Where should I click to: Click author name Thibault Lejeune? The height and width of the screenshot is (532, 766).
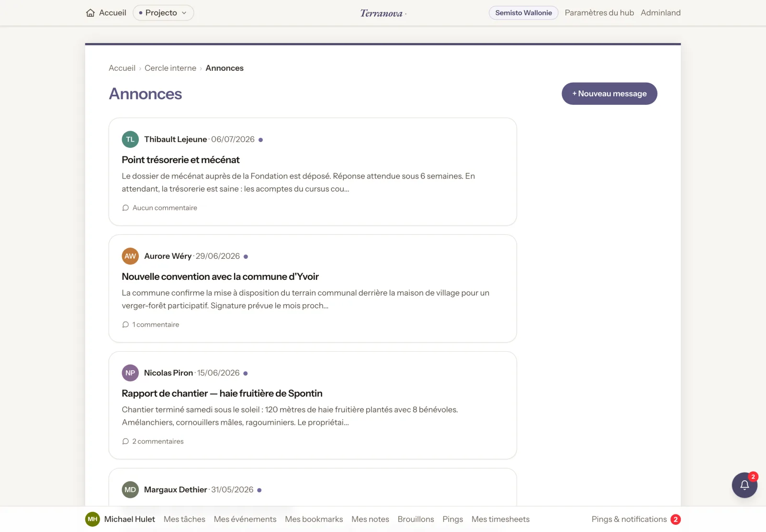[176, 139]
